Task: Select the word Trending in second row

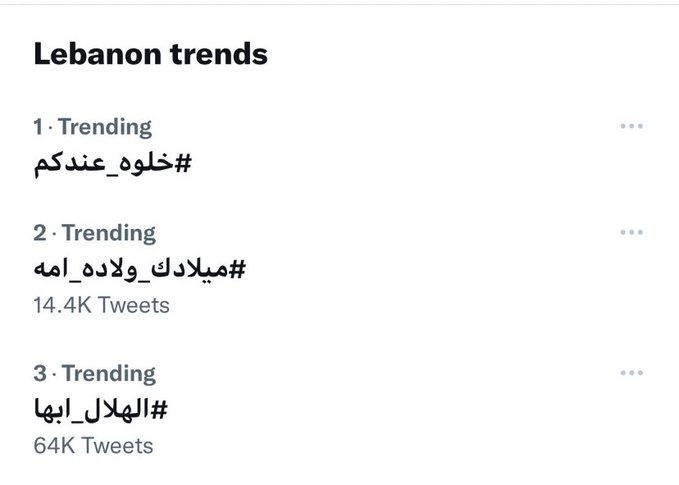Action: (109, 233)
